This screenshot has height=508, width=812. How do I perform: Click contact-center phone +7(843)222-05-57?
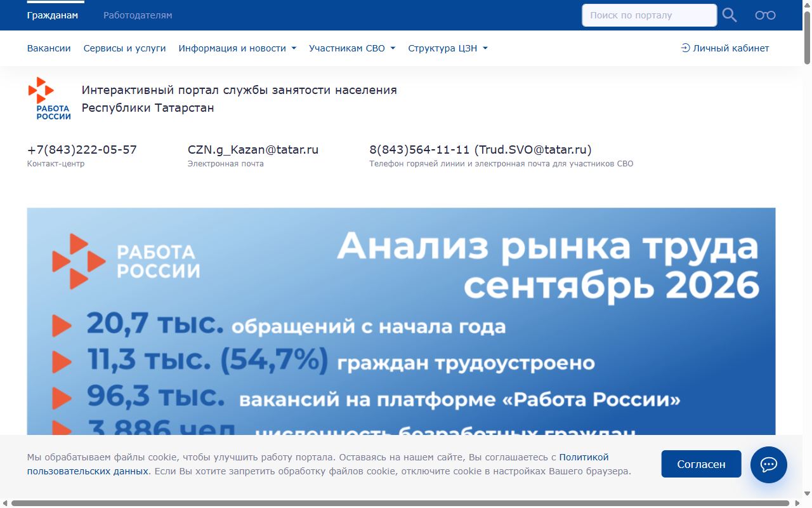[x=82, y=150]
